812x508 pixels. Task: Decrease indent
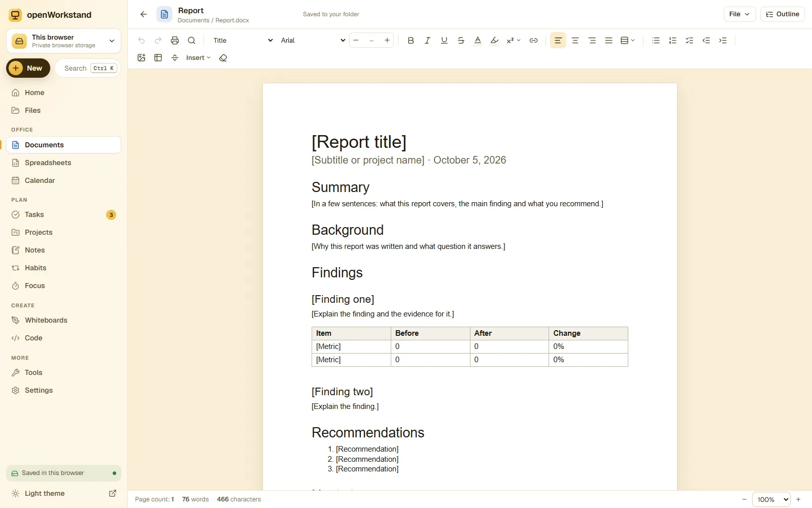click(706, 41)
